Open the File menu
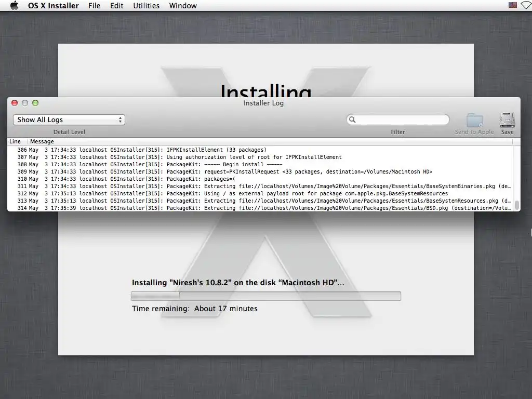532x399 pixels. click(95, 6)
